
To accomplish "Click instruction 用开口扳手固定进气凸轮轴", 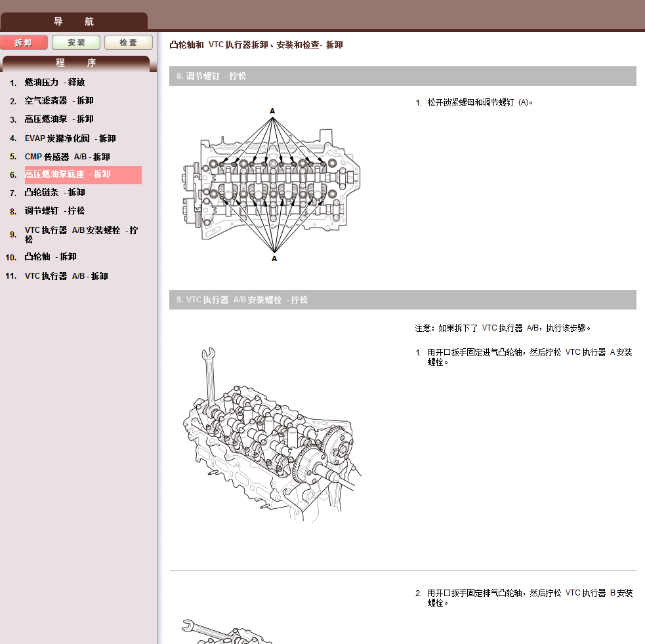I will [530, 357].
